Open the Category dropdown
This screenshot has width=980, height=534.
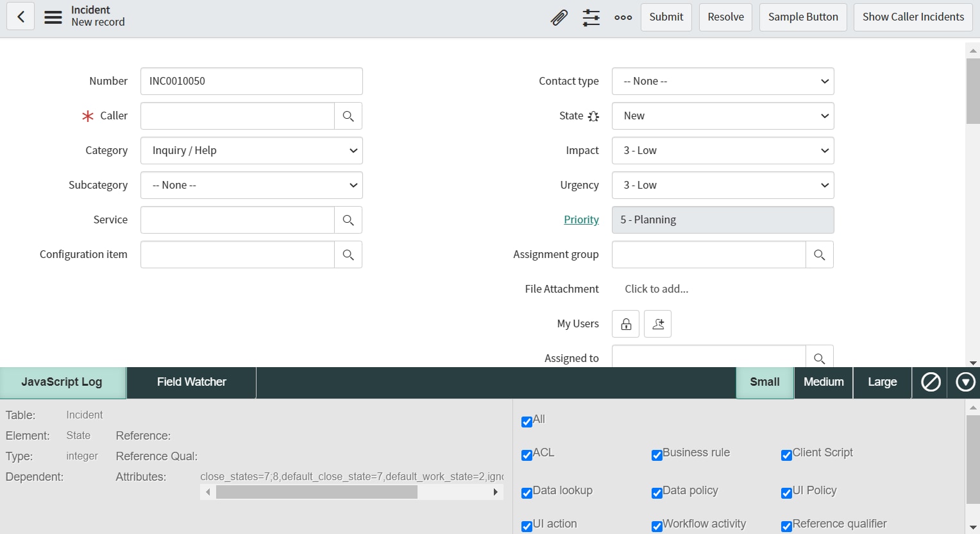coord(251,151)
